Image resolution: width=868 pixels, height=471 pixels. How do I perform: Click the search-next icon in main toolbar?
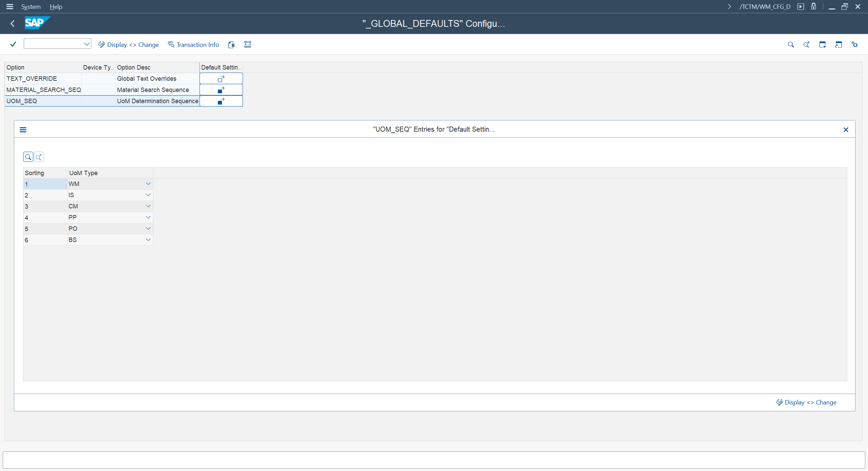click(807, 44)
